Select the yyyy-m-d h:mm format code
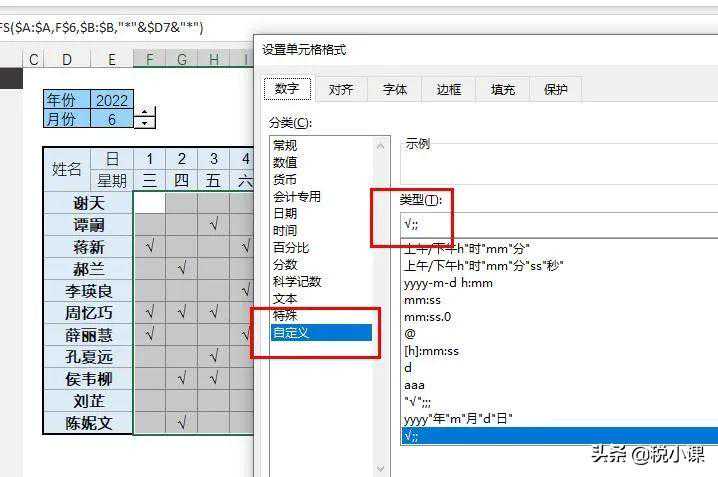718x477 pixels. 448,283
